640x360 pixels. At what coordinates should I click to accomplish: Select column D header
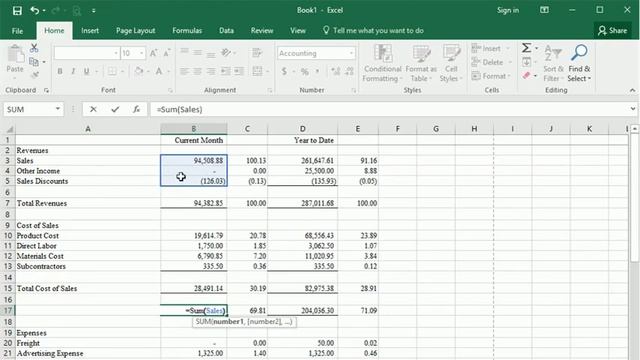coord(302,129)
